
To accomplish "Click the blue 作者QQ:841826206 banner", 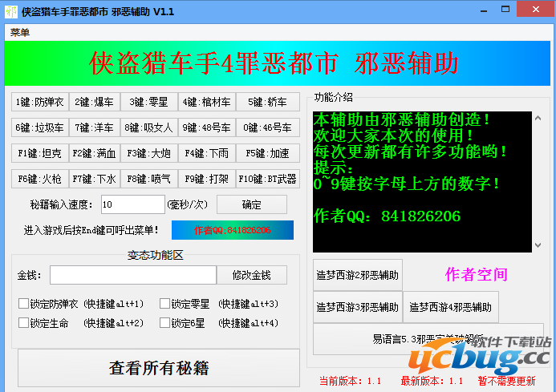I will (x=233, y=230).
